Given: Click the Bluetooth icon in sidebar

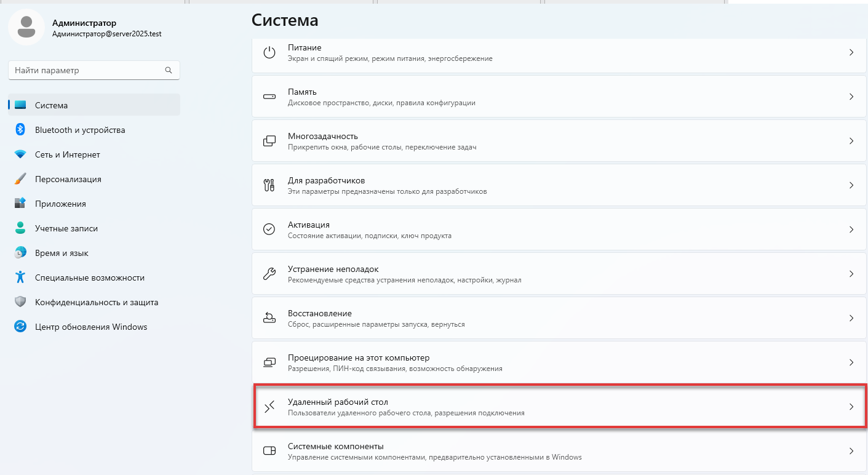Looking at the screenshot, I should point(20,130).
